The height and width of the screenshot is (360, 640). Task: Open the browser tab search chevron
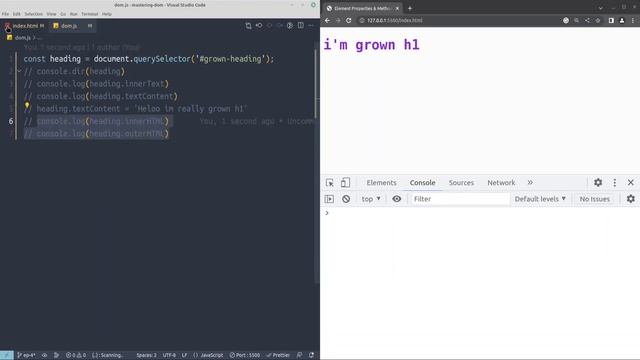pos(600,8)
